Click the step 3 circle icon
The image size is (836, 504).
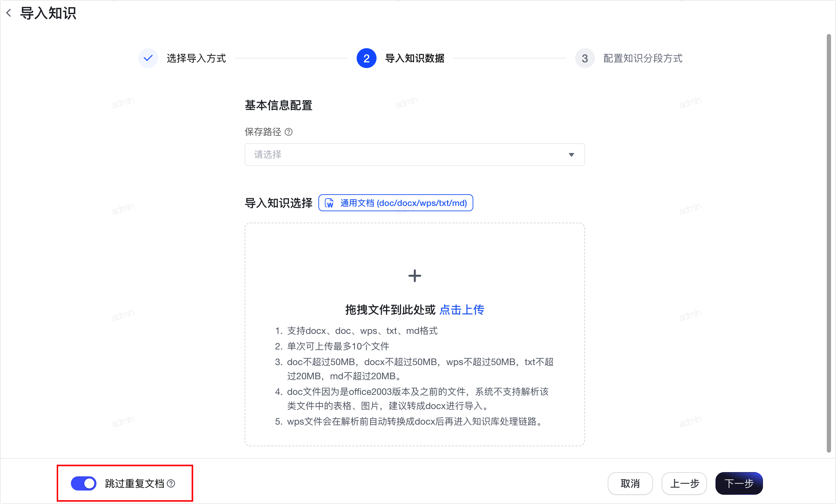click(585, 58)
